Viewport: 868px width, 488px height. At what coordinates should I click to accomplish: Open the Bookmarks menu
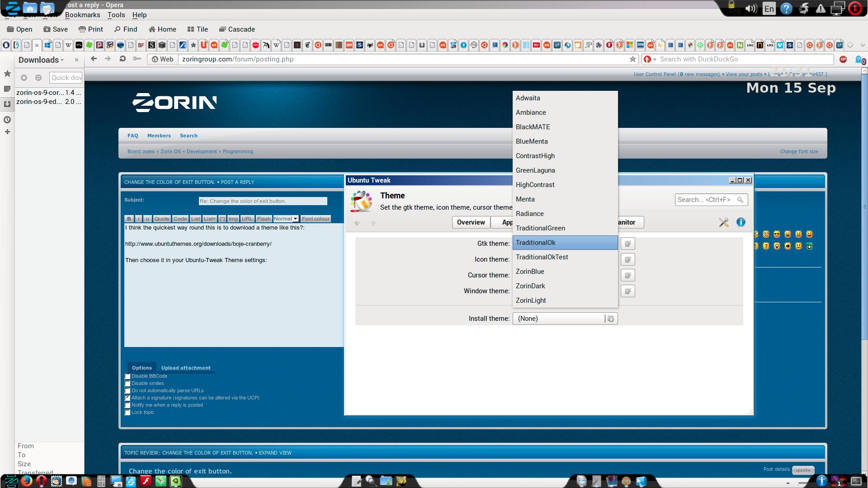coord(82,15)
